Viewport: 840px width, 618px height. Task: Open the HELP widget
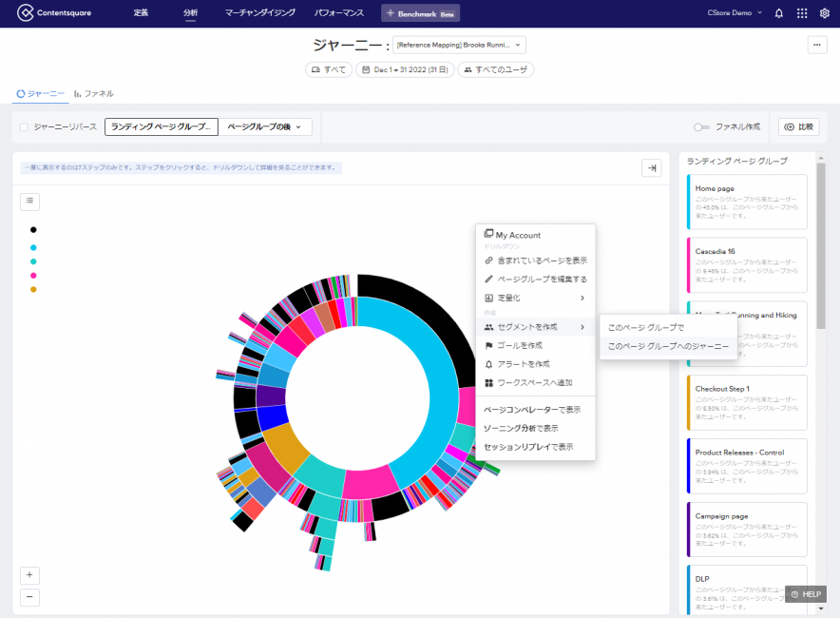806,593
